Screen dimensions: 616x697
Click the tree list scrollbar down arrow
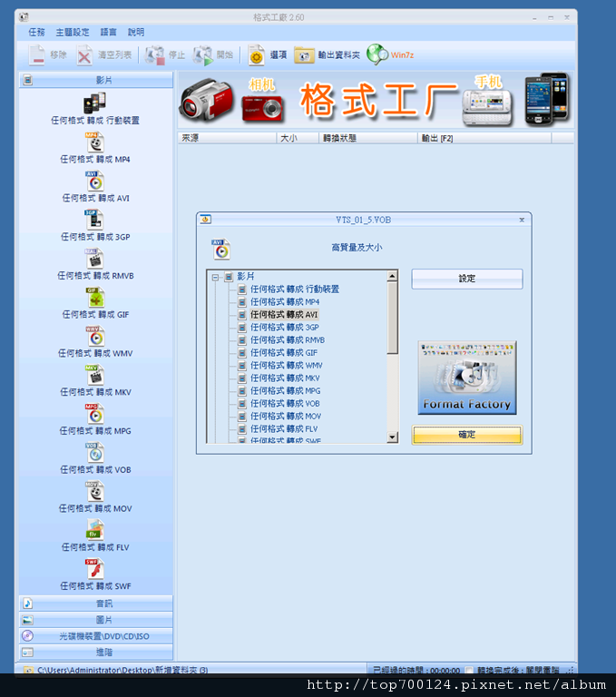(x=392, y=437)
